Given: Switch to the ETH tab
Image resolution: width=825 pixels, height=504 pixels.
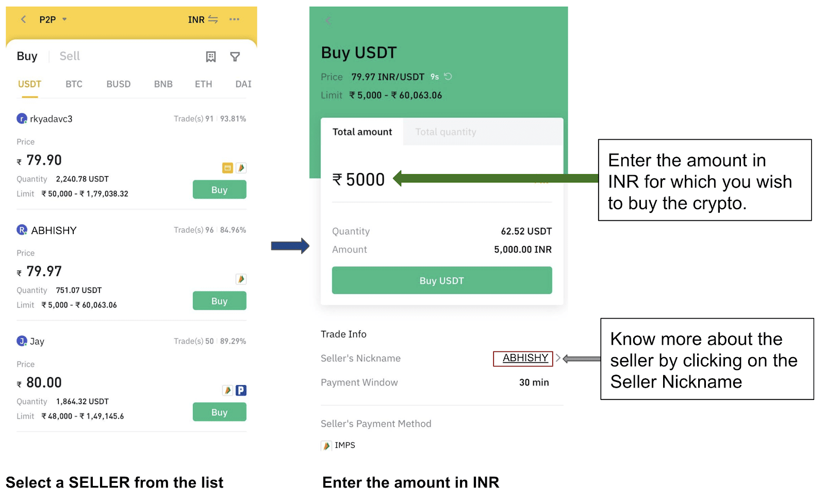Looking at the screenshot, I should coord(203,84).
